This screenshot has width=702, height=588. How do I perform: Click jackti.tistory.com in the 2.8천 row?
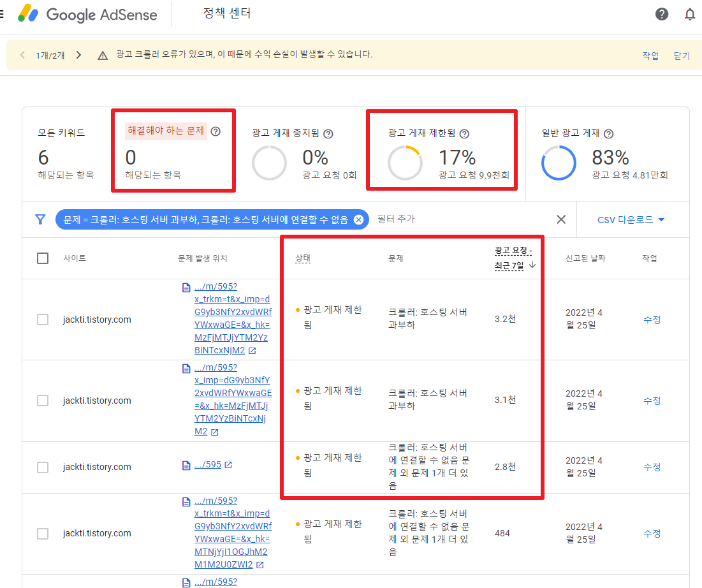point(97,467)
